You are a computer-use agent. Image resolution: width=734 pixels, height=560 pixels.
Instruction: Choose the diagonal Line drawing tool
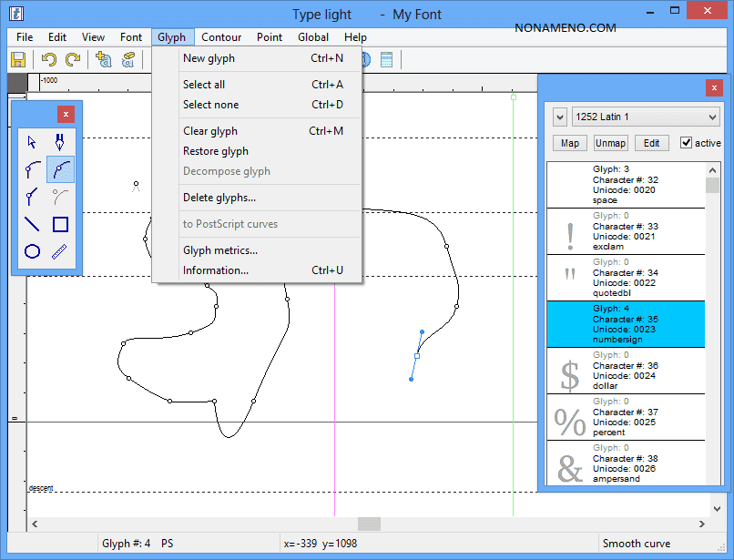point(33,224)
